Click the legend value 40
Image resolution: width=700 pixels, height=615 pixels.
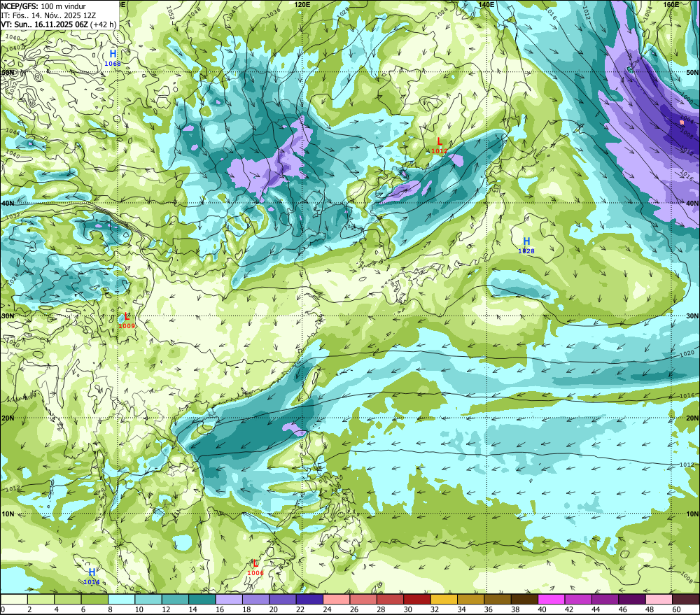[x=542, y=609]
